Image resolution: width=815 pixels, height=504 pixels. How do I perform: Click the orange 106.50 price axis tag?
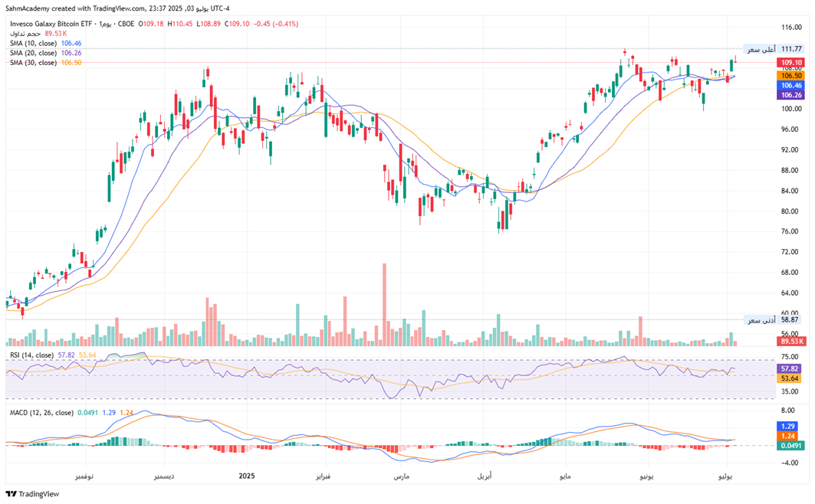pyautogui.click(x=791, y=76)
